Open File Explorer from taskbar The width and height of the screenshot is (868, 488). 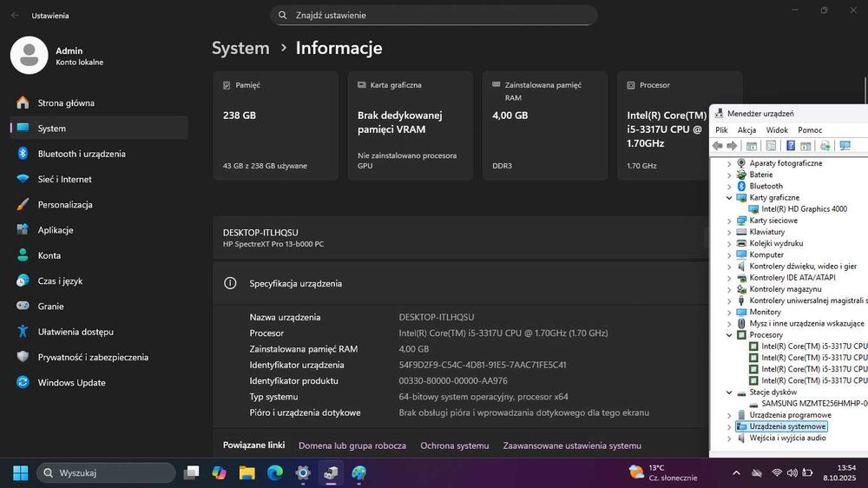click(247, 473)
